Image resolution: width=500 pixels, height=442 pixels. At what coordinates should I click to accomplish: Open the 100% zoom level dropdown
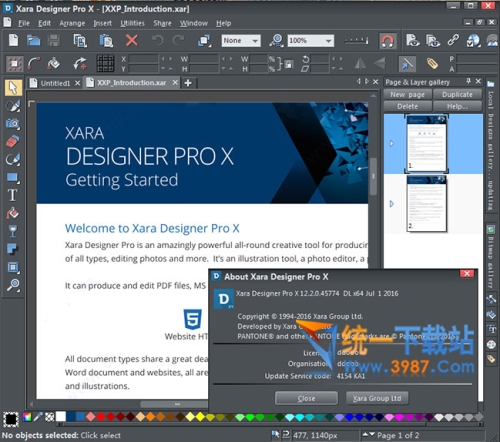(311, 41)
